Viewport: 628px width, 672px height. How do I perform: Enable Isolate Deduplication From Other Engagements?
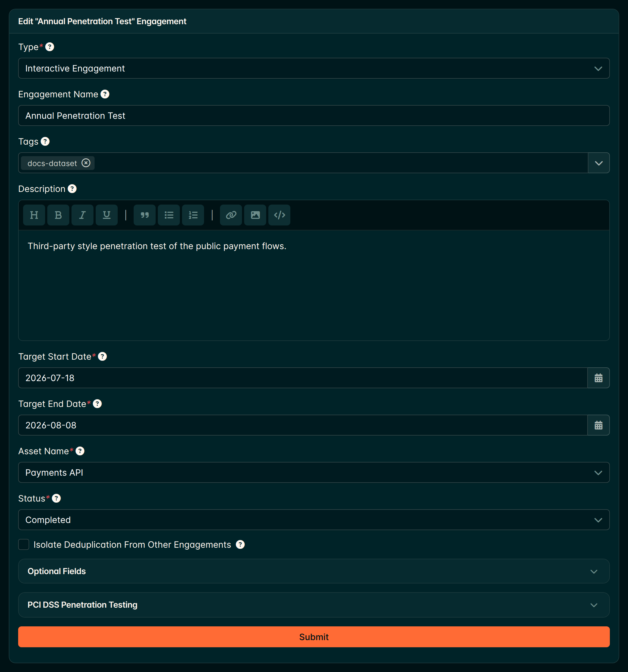(24, 545)
